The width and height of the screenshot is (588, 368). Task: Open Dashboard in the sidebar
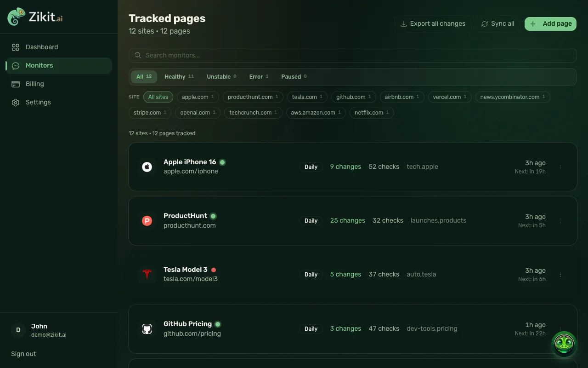[59, 47]
